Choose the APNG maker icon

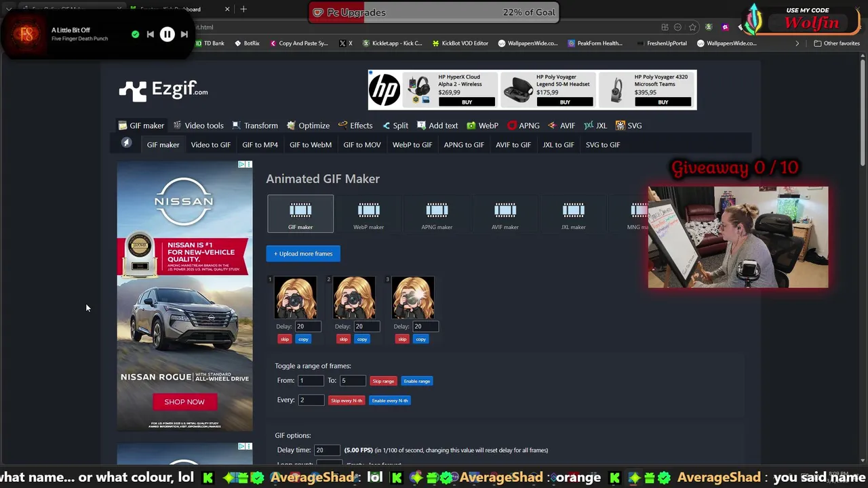pyautogui.click(x=437, y=214)
